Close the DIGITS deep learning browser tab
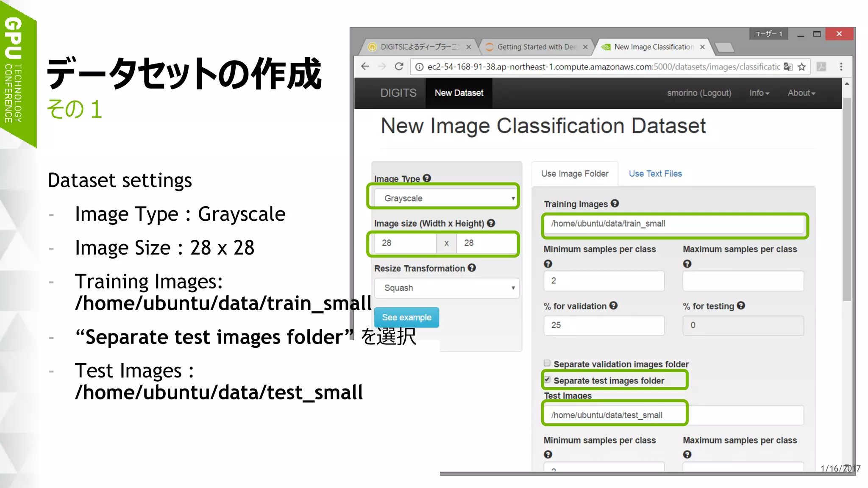 468,47
